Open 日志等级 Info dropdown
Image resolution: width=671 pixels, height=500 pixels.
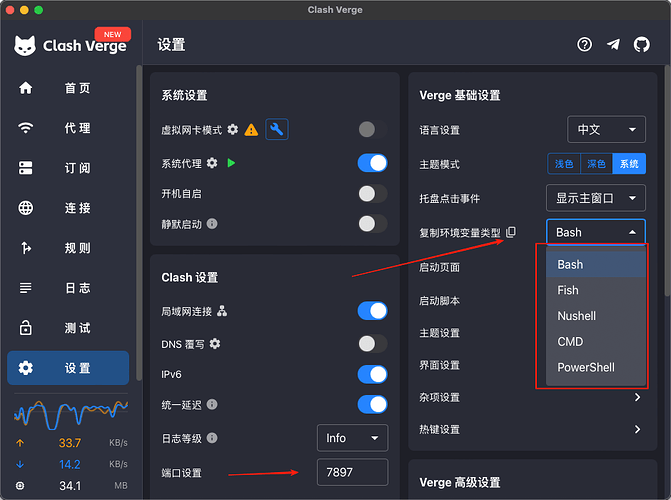[x=353, y=438]
